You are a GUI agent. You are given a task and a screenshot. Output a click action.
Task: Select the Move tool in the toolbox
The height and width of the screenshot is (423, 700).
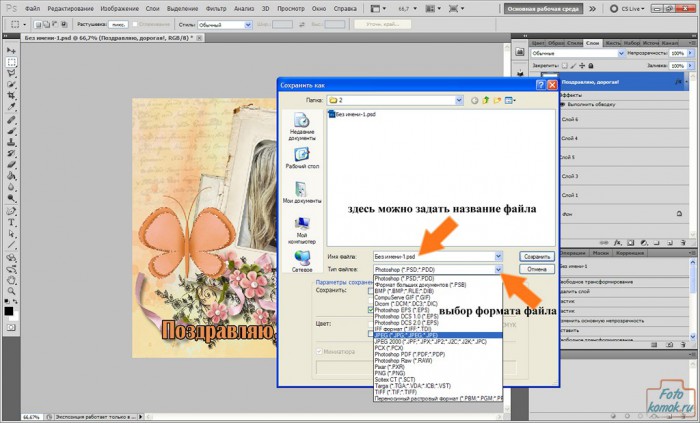pos(10,50)
